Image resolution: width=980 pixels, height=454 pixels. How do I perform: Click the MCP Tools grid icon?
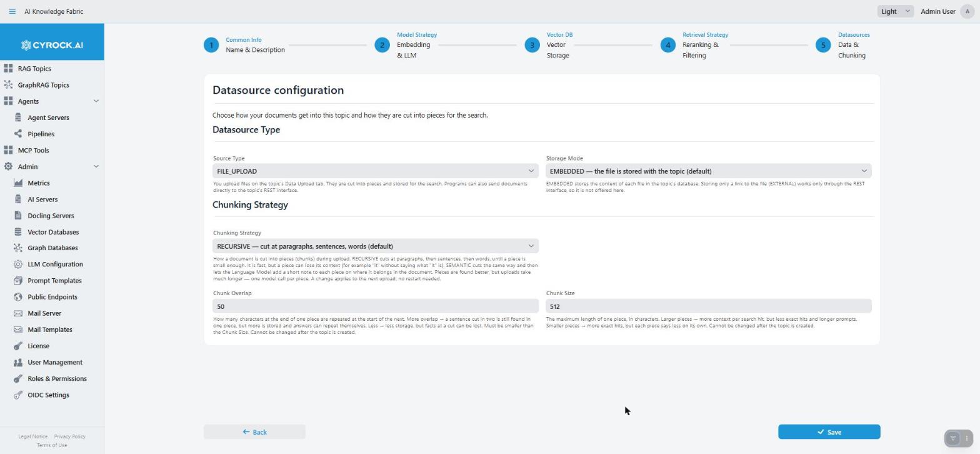coord(8,150)
